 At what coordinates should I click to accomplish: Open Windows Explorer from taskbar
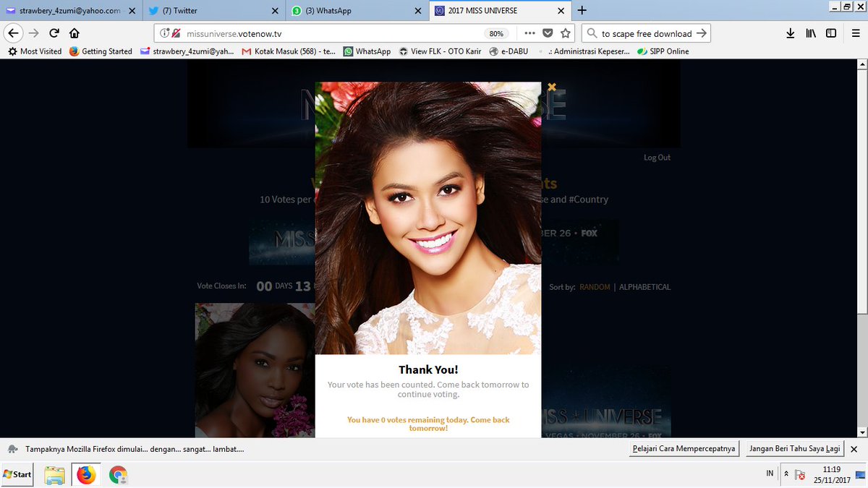[x=55, y=475]
